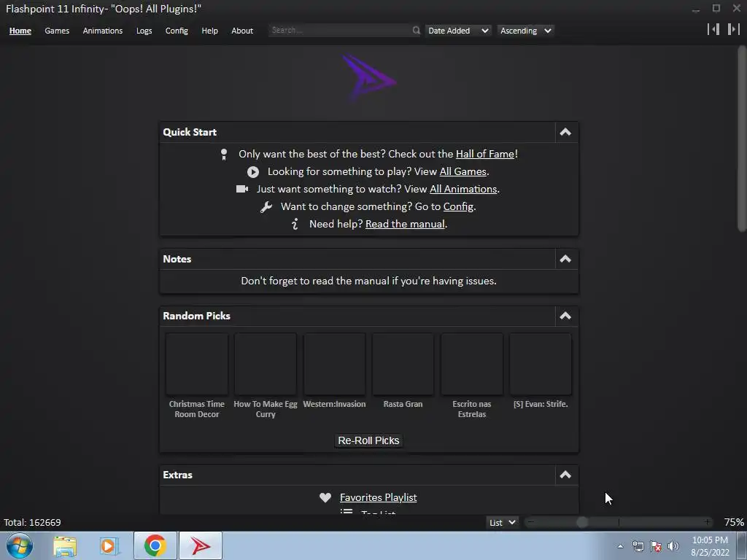
Task: Click the thumbnail zoom slider handle
Action: point(581,522)
